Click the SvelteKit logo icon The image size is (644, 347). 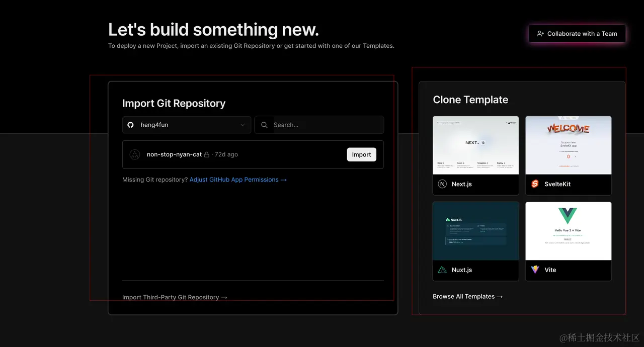(535, 184)
